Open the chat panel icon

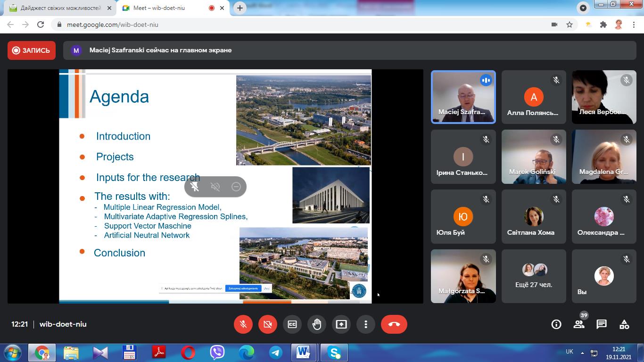[x=602, y=324]
